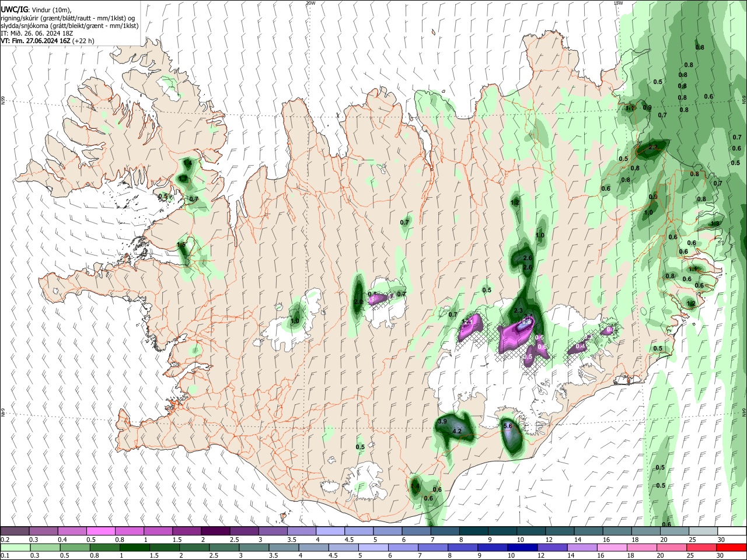Select the palest green first swatch, lower scale
This screenshot has height=560, width=747.
pos(15,547)
